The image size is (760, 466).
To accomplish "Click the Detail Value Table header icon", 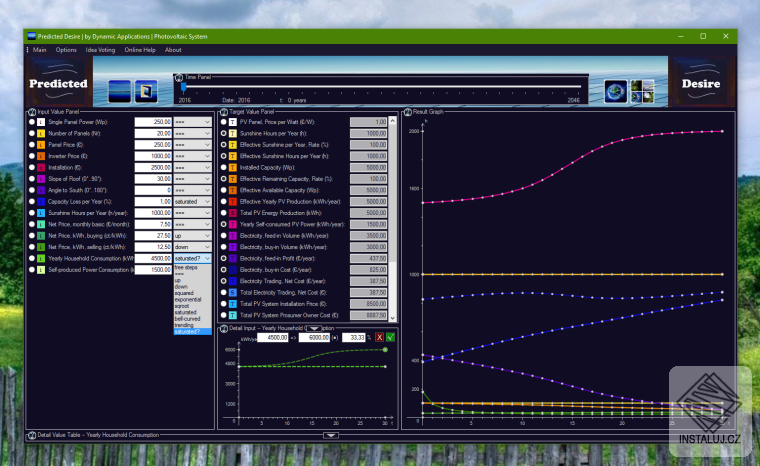I will 32,435.
